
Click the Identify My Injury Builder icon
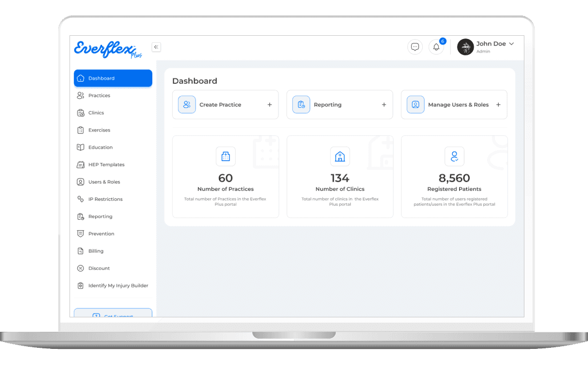[x=80, y=285]
